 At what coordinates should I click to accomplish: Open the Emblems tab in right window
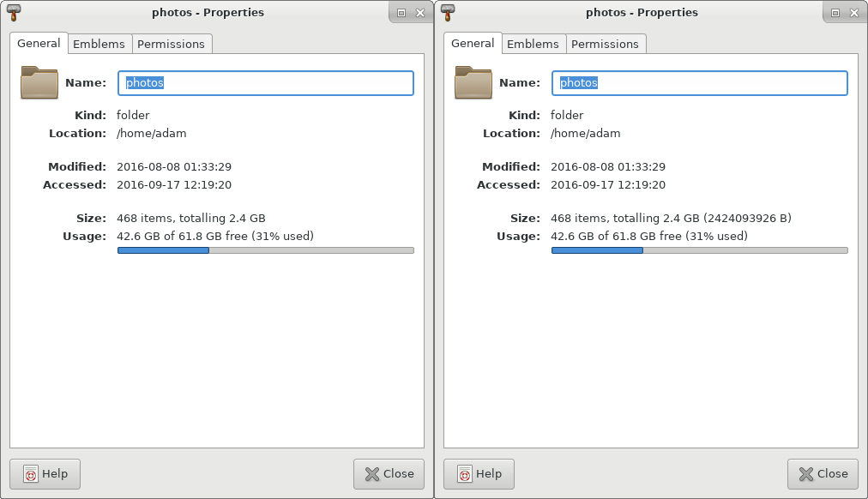pos(533,44)
